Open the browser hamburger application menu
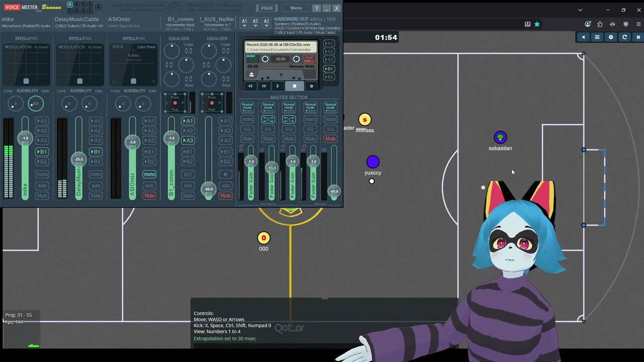 click(x=638, y=24)
